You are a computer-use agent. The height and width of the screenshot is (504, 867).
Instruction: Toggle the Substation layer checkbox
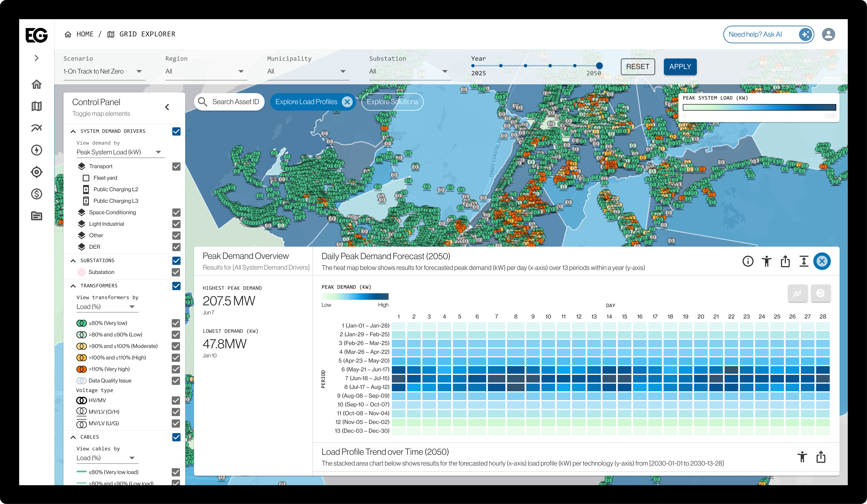click(x=176, y=272)
